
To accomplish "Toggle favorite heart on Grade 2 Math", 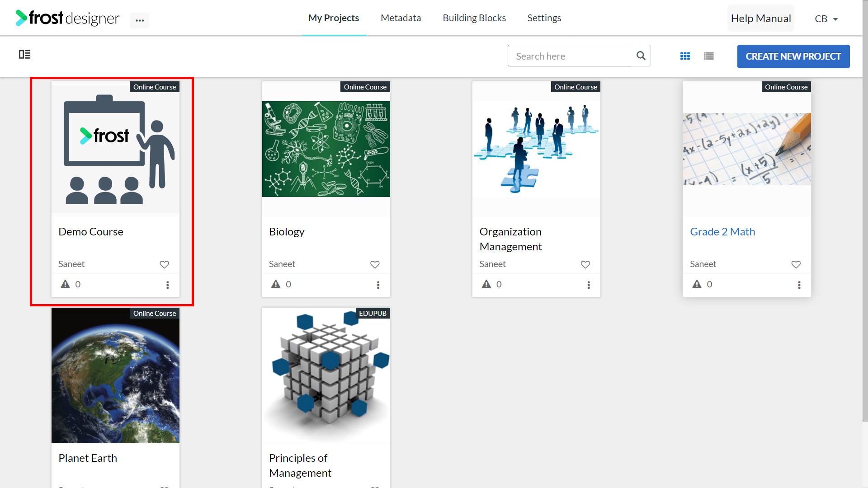I will coord(796,264).
